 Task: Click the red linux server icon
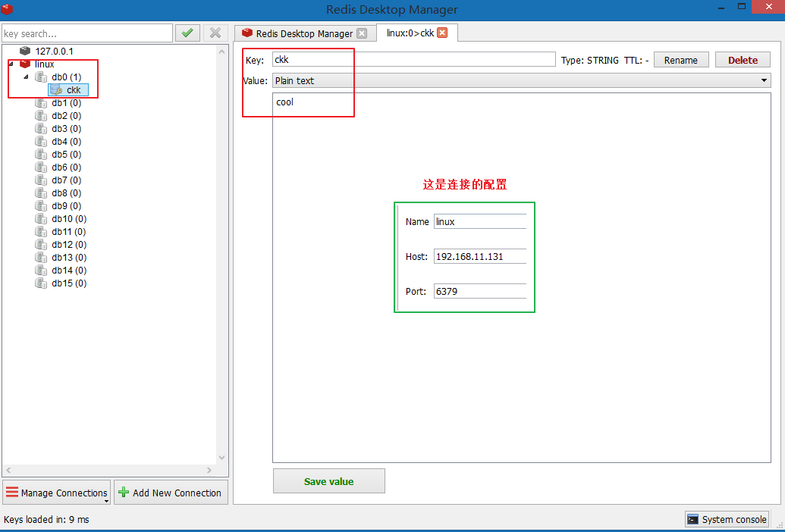tap(24, 64)
